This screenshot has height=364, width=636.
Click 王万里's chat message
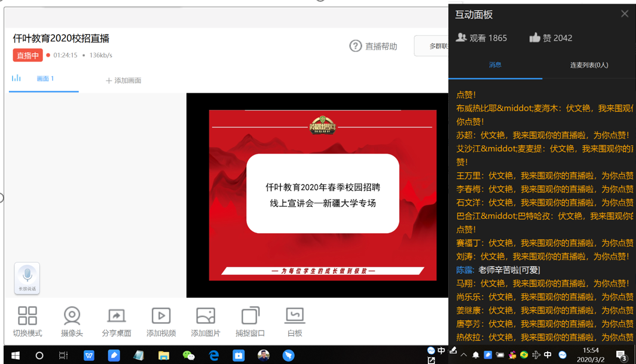[x=545, y=176]
